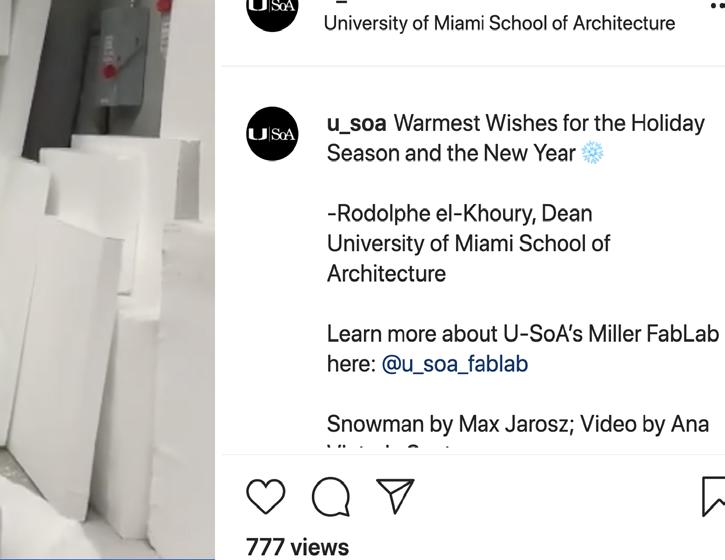Click the snowflake emoji in the caption
Screen dimensions: 725x560
click(x=592, y=153)
